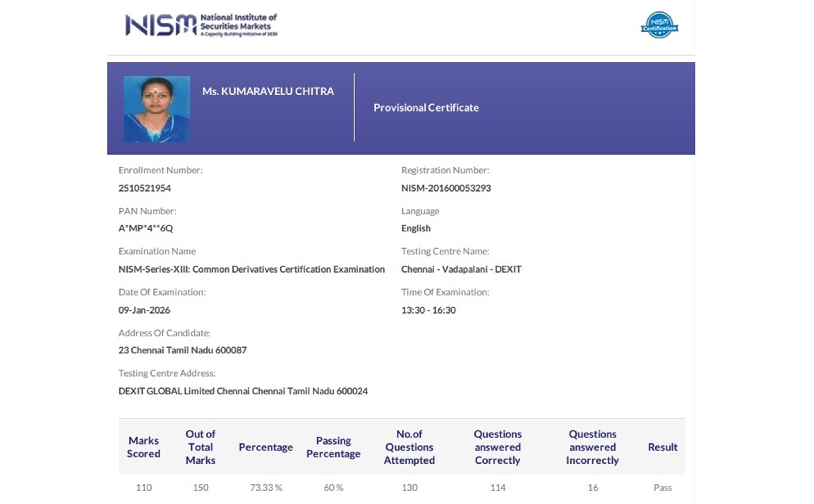The width and height of the screenshot is (814, 504).
Task: Click the Passing Percentage column header
Action: pos(333,447)
